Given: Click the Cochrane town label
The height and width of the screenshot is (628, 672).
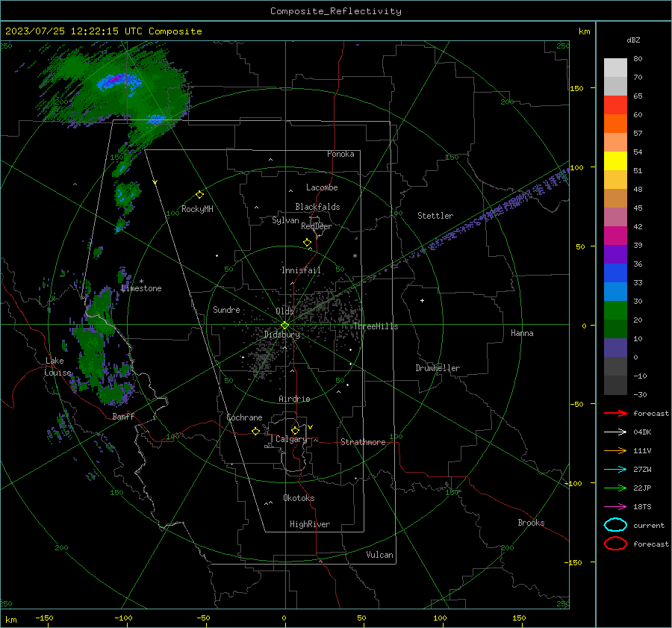Looking at the screenshot, I should point(244,417).
